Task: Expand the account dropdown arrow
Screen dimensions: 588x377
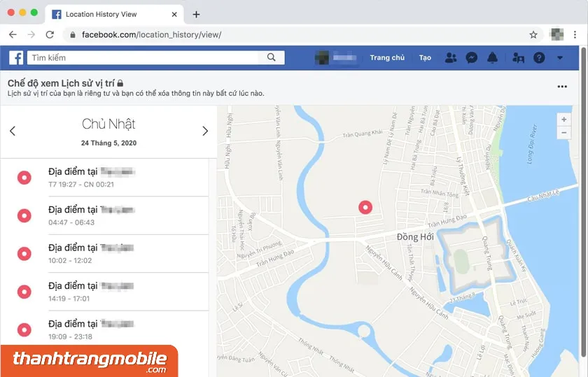Action: coord(560,58)
